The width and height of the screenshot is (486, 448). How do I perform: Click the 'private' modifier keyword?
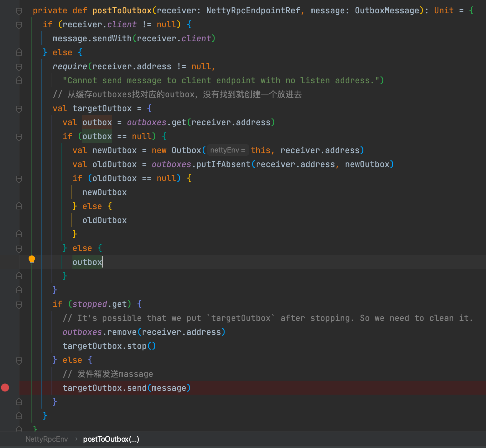(50, 10)
